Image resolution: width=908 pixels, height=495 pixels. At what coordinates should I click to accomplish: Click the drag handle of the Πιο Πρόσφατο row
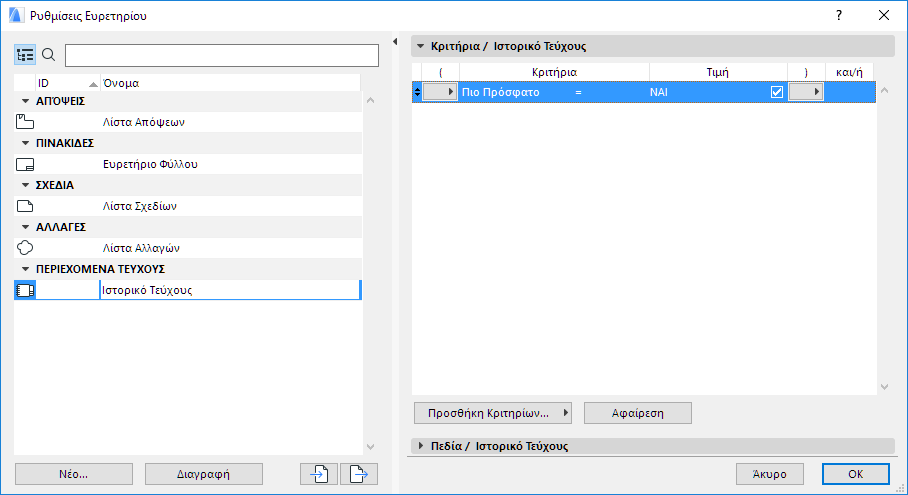click(x=417, y=92)
